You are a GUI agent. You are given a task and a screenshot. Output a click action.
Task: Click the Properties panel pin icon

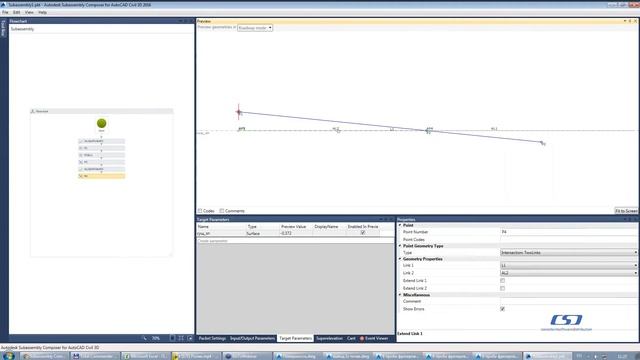[x=630, y=219]
